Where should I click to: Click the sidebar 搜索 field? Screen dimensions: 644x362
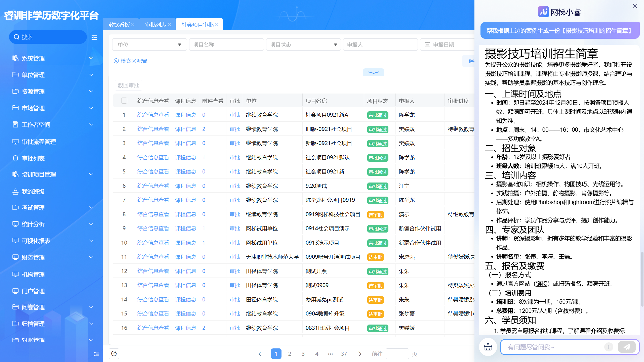pyautogui.click(x=48, y=37)
